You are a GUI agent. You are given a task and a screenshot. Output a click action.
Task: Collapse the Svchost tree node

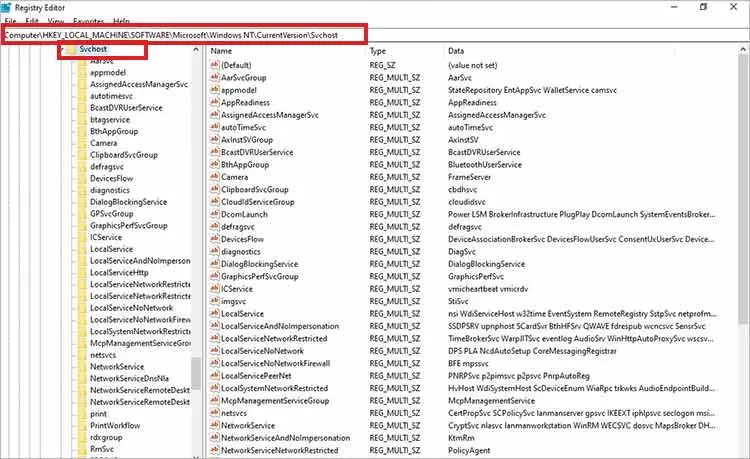(x=62, y=49)
